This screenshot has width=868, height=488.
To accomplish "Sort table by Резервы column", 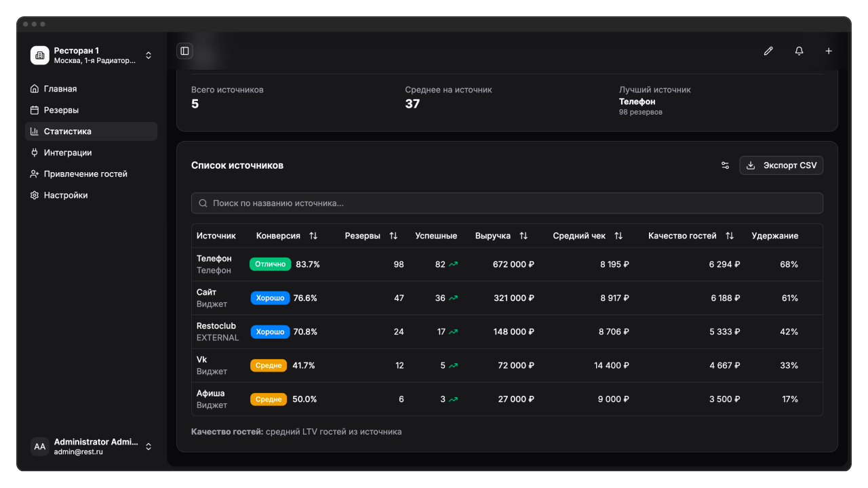I will coord(393,236).
